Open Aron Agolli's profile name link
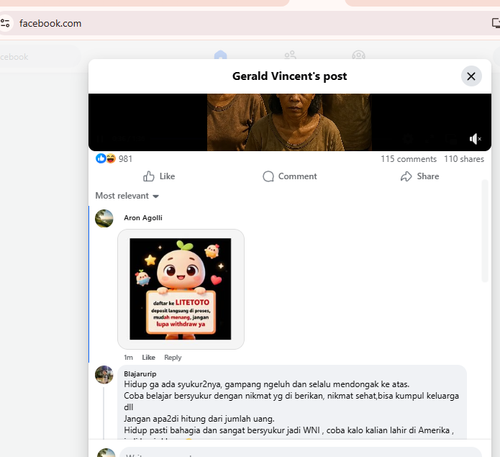500x457 pixels. [x=143, y=218]
